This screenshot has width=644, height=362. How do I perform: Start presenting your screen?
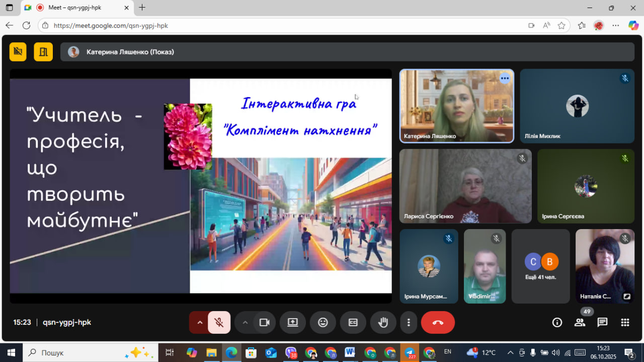click(293, 323)
